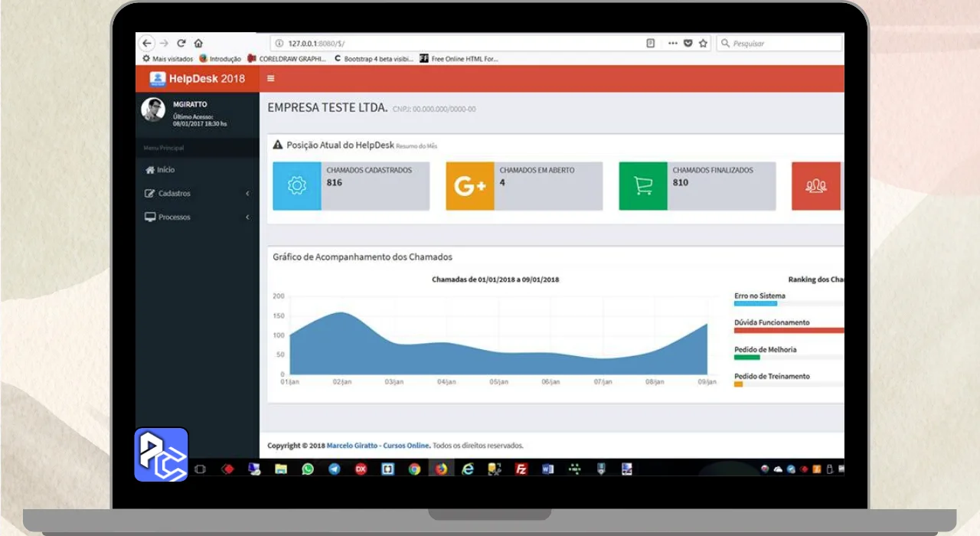Click the Pocket save icon
The height and width of the screenshot is (536, 980).
[x=688, y=44]
